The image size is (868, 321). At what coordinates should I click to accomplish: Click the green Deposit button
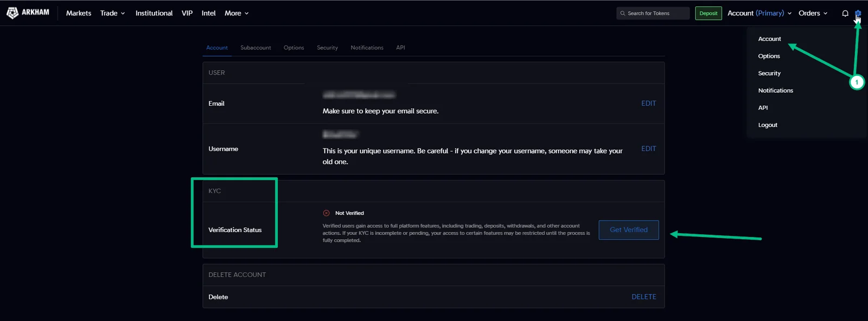709,13
